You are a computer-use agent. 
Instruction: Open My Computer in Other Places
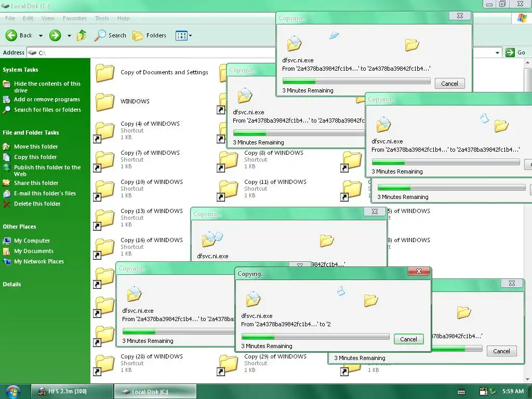(32, 241)
